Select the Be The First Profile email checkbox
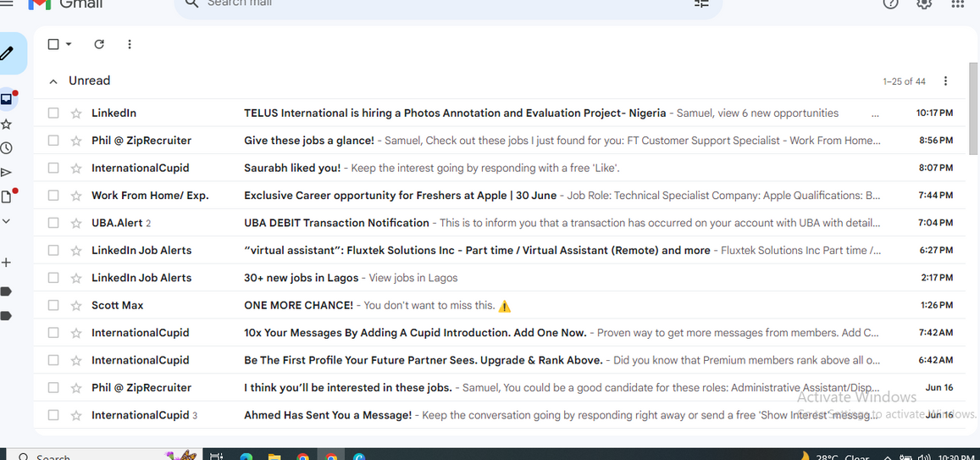 pos(53,361)
